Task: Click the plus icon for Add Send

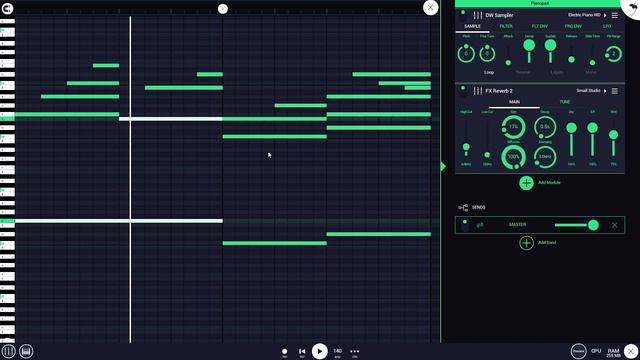Action: click(x=527, y=243)
